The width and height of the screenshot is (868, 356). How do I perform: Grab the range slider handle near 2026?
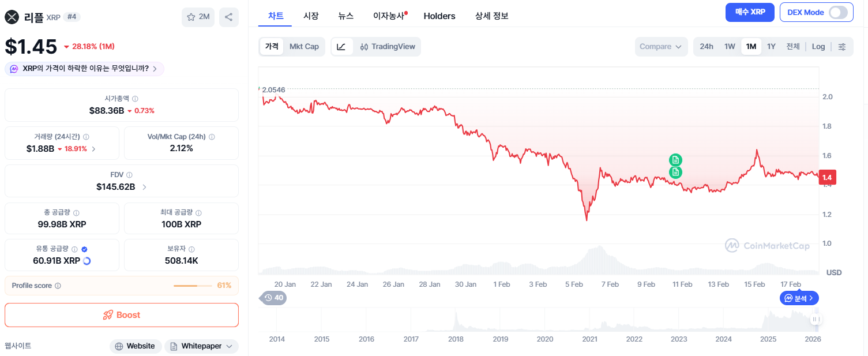pos(816,319)
